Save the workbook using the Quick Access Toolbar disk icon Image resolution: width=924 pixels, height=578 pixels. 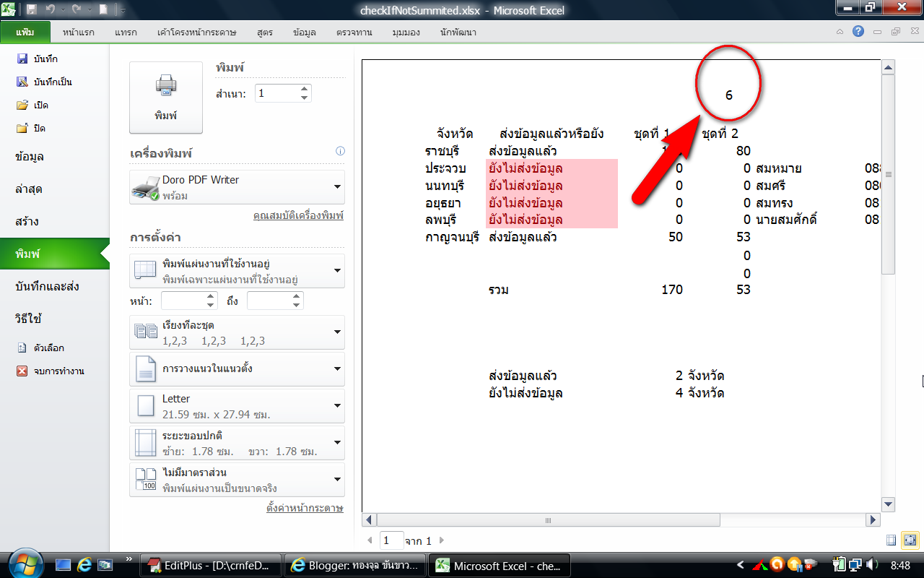tap(32, 9)
